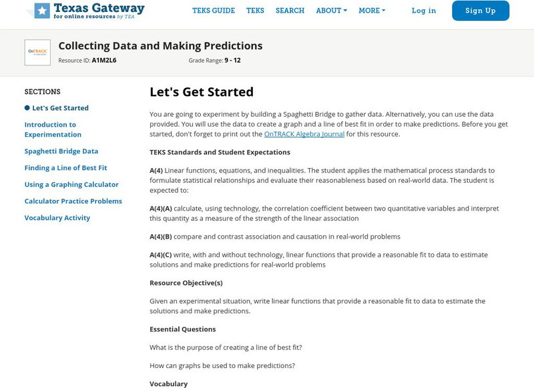Screen dimensions: 534x392
Task: Expand the More dropdown menu
Action: tap(372, 11)
